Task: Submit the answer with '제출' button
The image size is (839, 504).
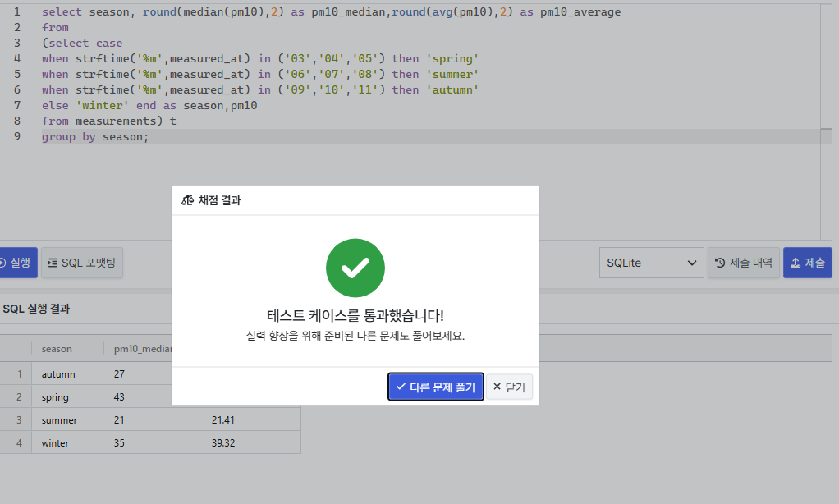Action: [808, 263]
